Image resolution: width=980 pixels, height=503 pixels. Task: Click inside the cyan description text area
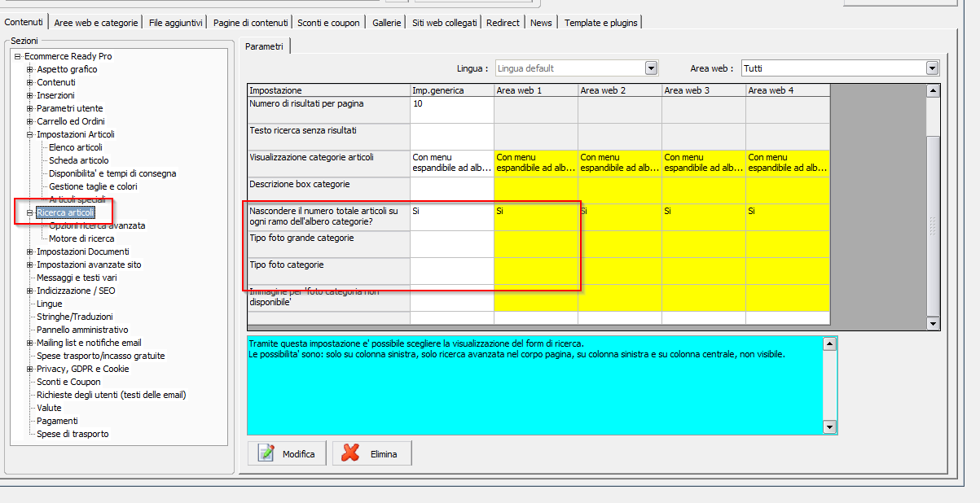point(535,385)
